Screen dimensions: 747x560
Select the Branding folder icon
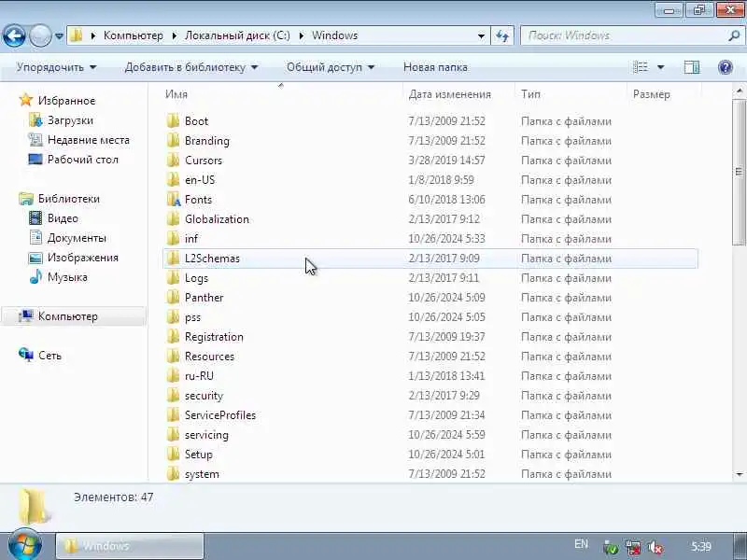click(173, 141)
